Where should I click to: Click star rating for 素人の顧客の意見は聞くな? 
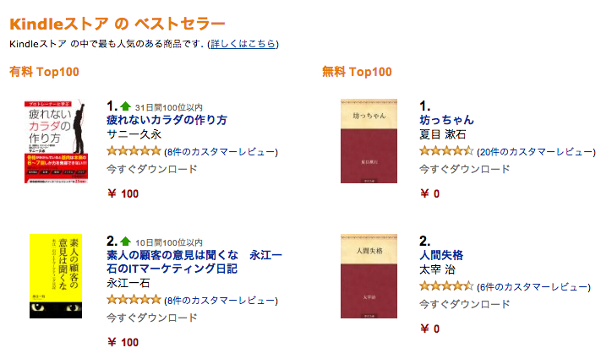tap(134, 300)
